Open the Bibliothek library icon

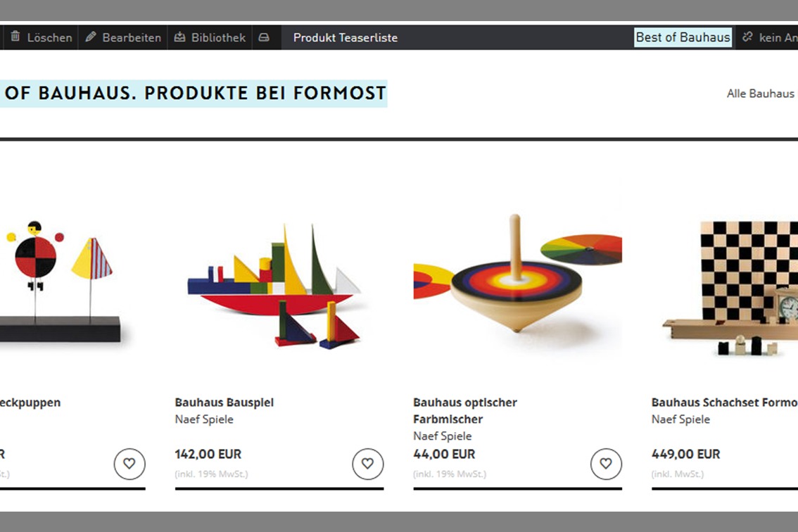tap(180, 37)
